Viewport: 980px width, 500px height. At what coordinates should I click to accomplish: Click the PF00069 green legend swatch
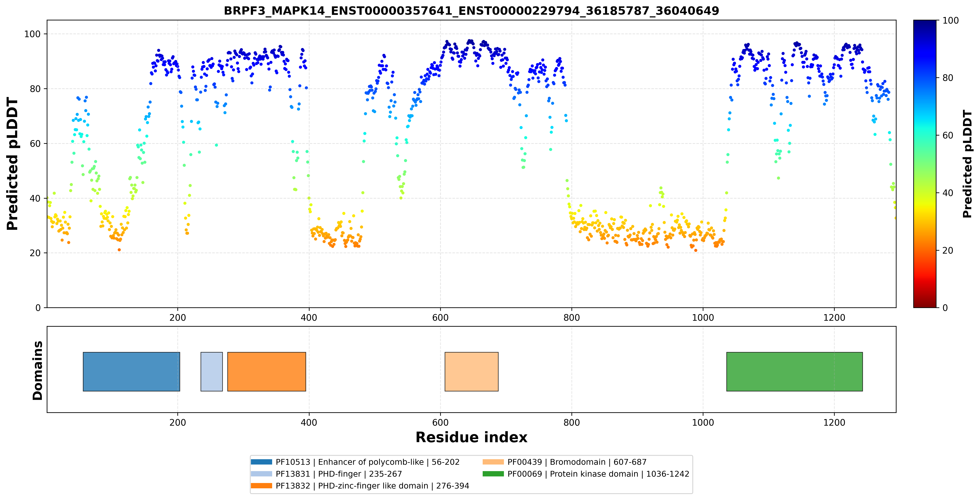493,474
